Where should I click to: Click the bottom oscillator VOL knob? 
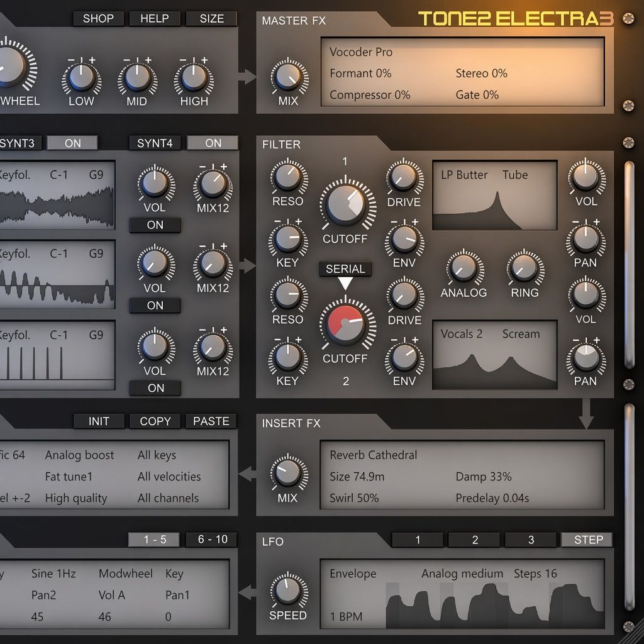pos(155,347)
